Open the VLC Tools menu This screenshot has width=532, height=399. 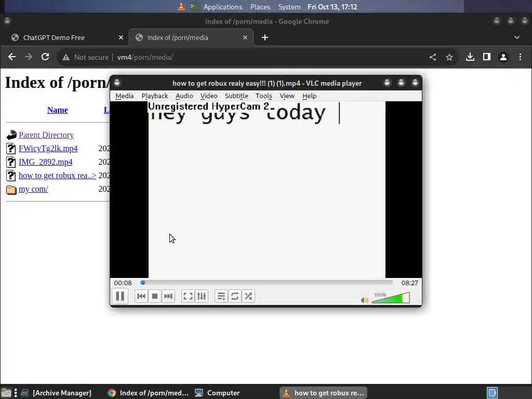[263, 96]
